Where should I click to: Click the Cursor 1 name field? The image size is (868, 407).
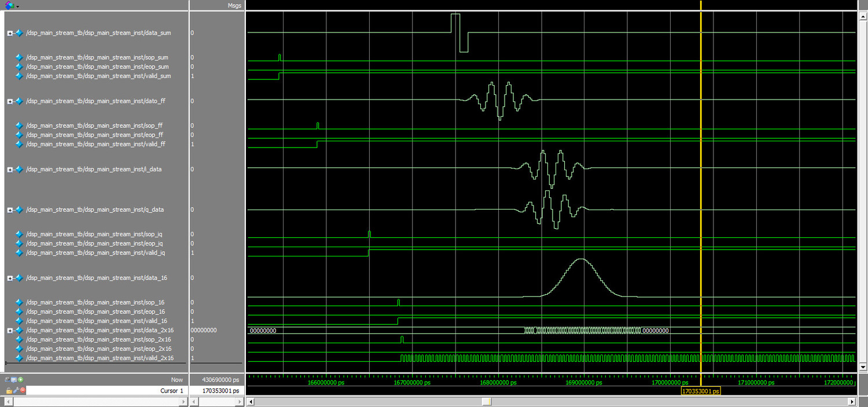point(106,391)
